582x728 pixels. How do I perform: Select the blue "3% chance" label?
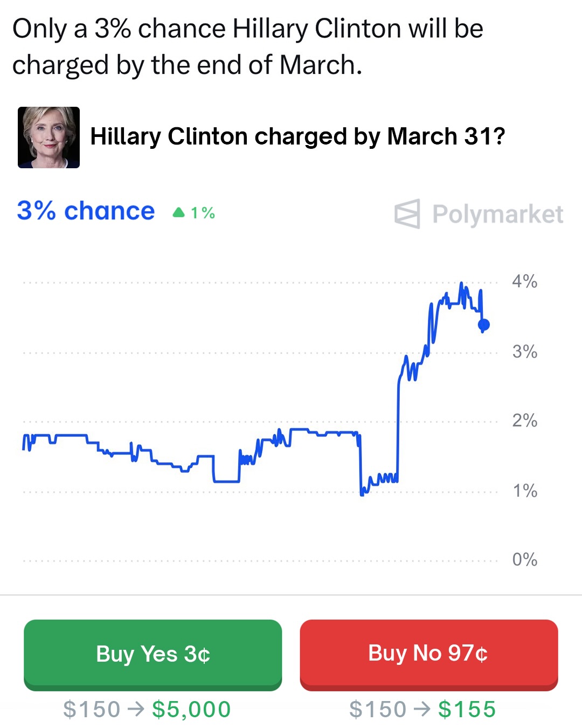point(86,211)
